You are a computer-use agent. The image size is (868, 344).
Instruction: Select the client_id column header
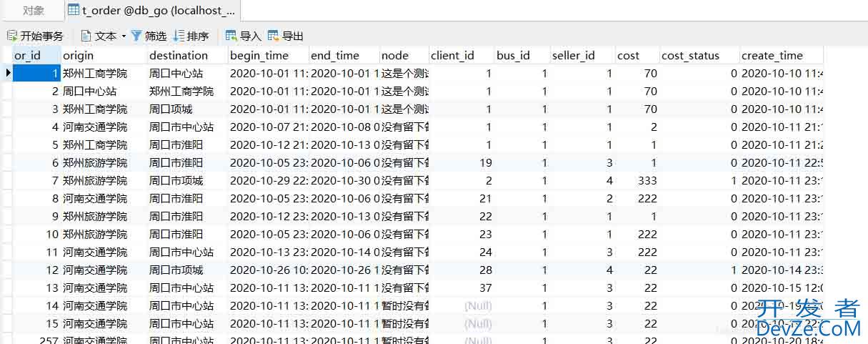(x=462, y=55)
